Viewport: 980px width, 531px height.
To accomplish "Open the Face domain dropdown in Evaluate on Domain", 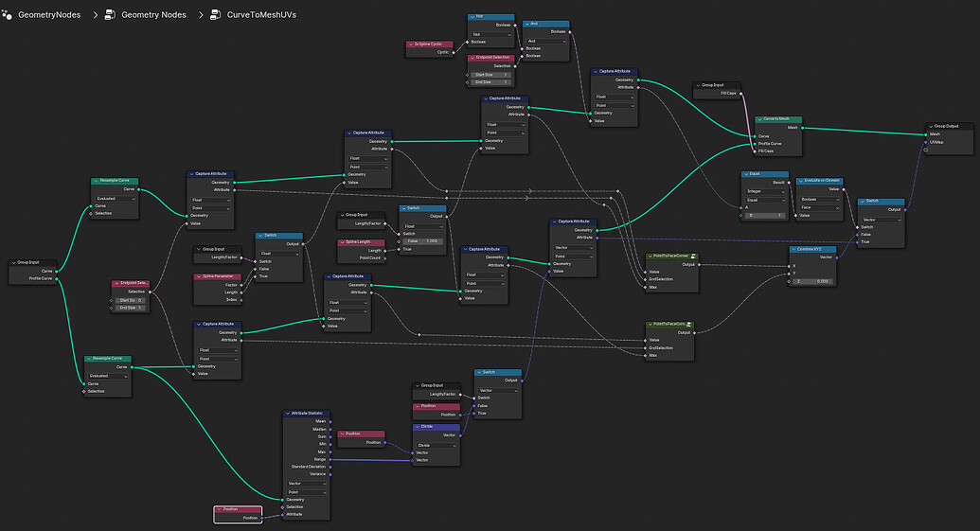I will 819,207.
